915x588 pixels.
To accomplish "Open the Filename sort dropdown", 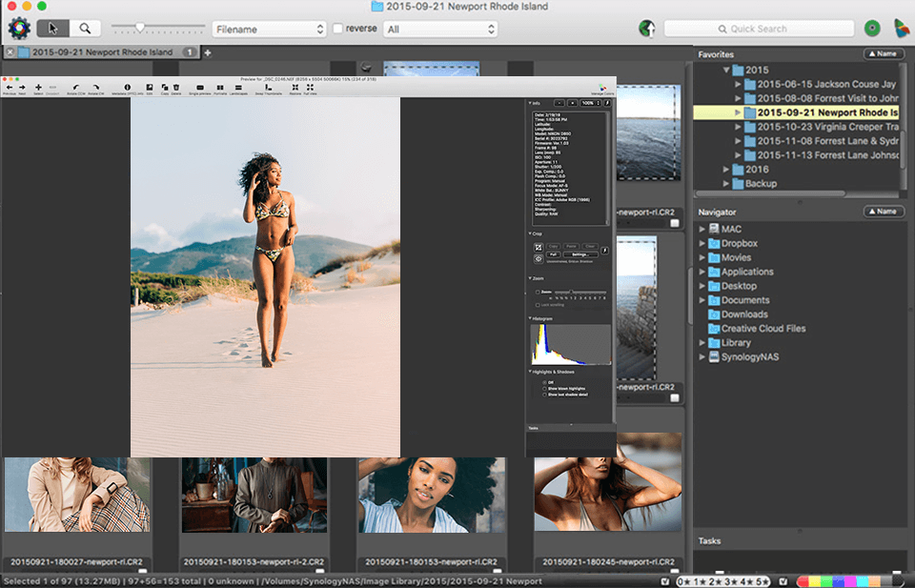I will tap(268, 29).
